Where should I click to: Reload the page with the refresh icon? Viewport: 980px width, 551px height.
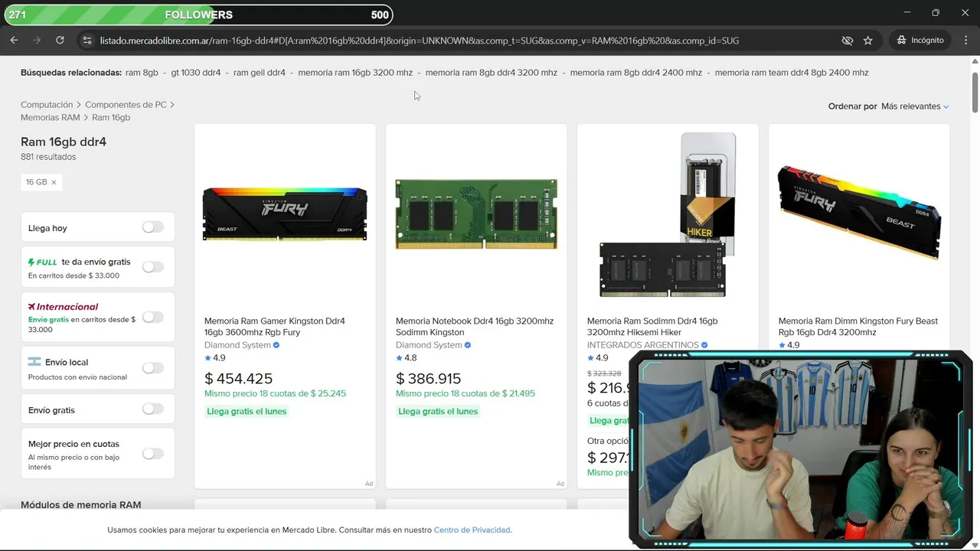pos(60,40)
